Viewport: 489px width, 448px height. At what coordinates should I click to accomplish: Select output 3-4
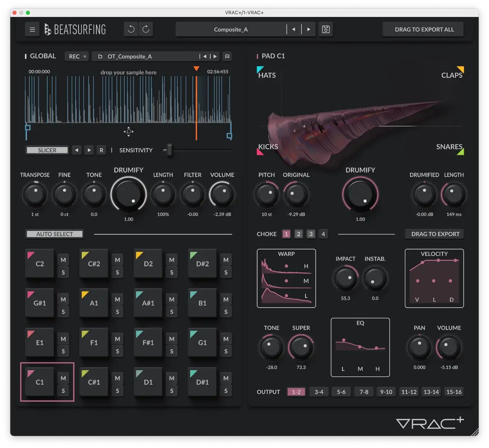coord(319,392)
